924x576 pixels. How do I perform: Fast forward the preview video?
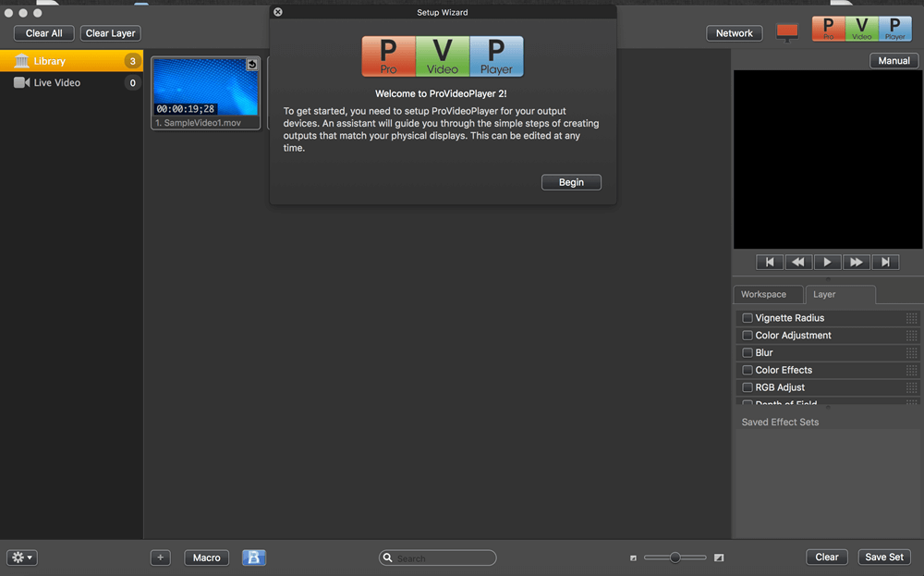point(857,262)
